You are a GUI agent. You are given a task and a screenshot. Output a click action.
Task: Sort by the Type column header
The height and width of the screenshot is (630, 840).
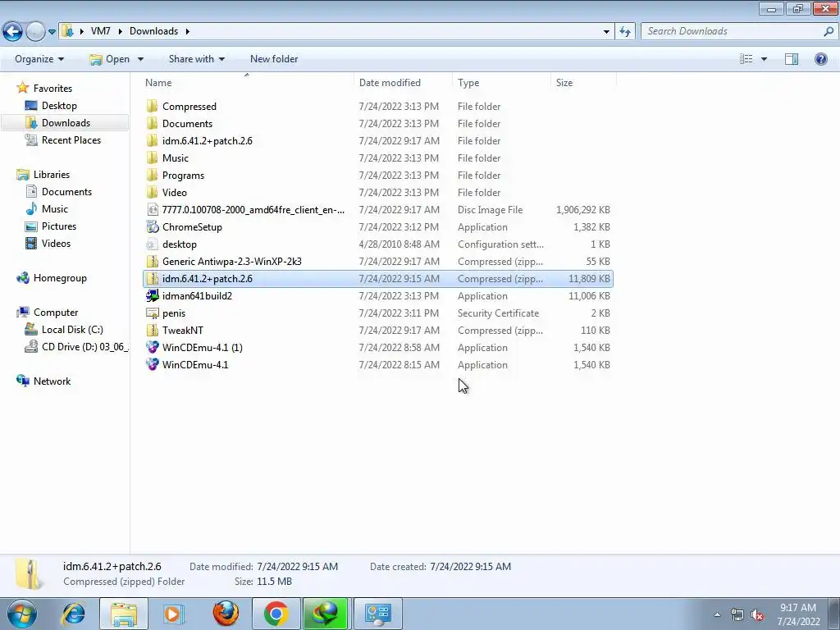(x=501, y=83)
